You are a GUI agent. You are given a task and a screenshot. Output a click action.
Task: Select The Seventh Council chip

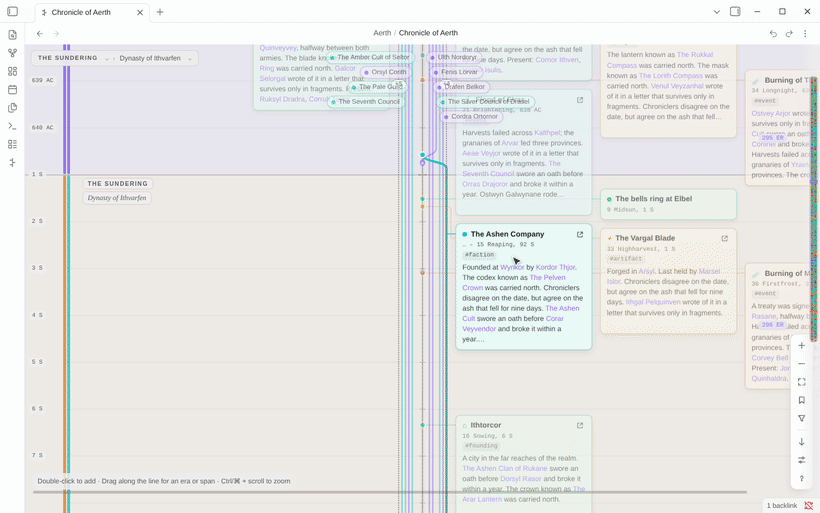point(365,101)
